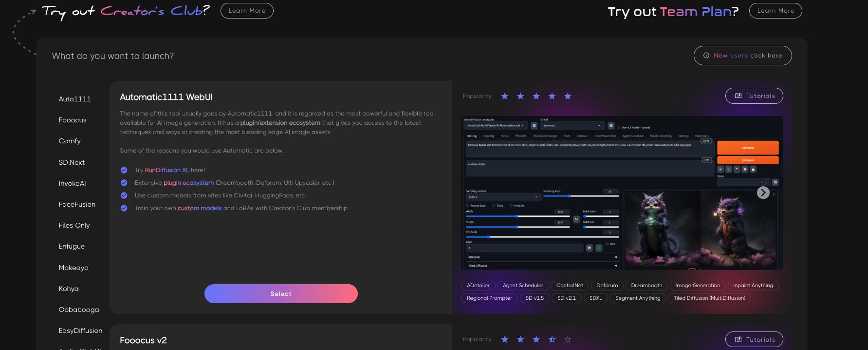
Task: Select SD.Next in the launcher list
Action: click(72, 162)
